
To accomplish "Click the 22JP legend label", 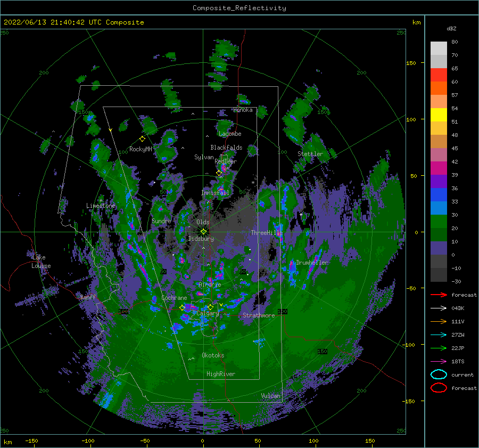I will pos(458,348).
